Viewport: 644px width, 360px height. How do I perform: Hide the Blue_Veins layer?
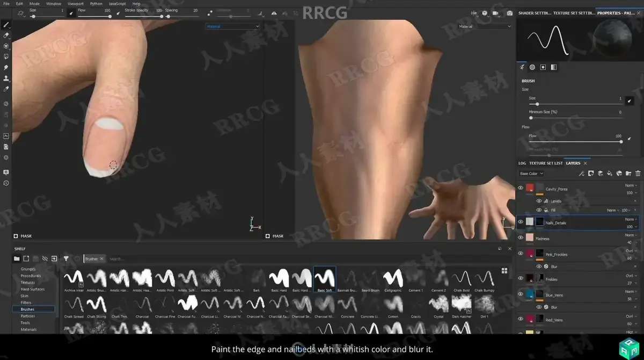pos(520,294)
